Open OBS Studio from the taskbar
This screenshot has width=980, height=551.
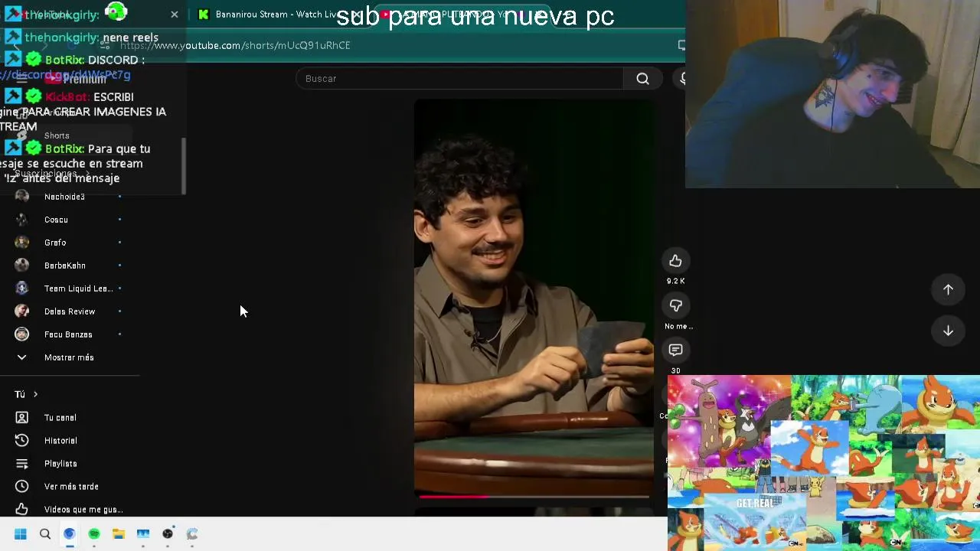tap(168, 534)
